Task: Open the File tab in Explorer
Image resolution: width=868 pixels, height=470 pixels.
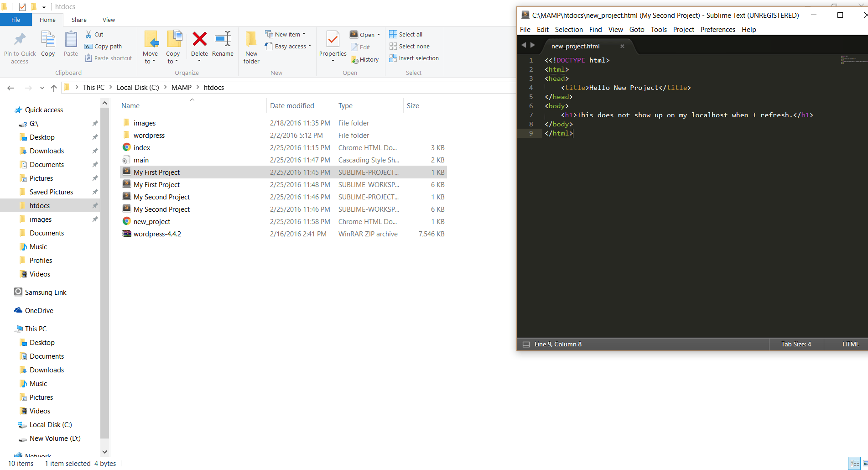Action: [16, 20]
